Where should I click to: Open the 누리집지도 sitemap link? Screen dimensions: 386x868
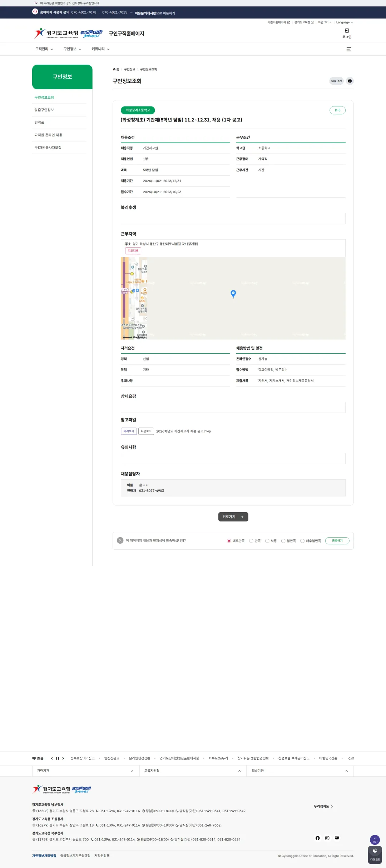point(323,806)
